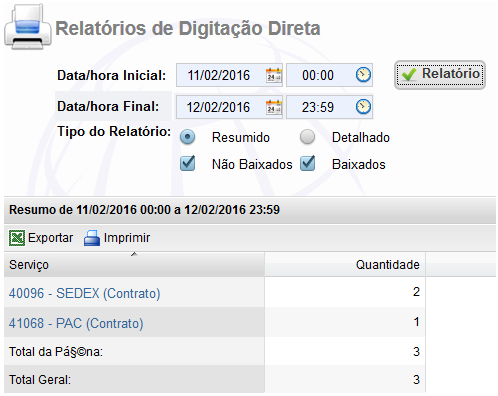Screen dimensions: 498x396
Task: Open the 41068 - PAC (Contrato) link
Action: tap(76, 323)
